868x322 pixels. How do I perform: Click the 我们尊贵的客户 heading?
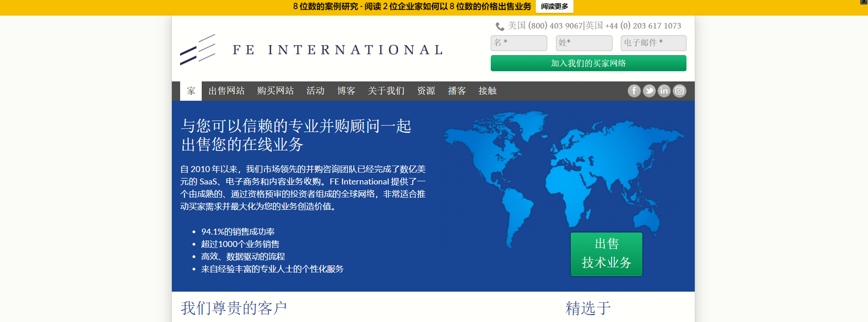pyautogui.click(x=234, y=308)
